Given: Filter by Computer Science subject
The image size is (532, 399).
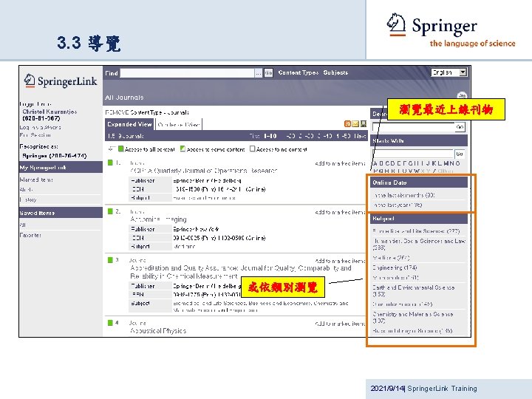Looking at the screenshot, I should [403, 304].
